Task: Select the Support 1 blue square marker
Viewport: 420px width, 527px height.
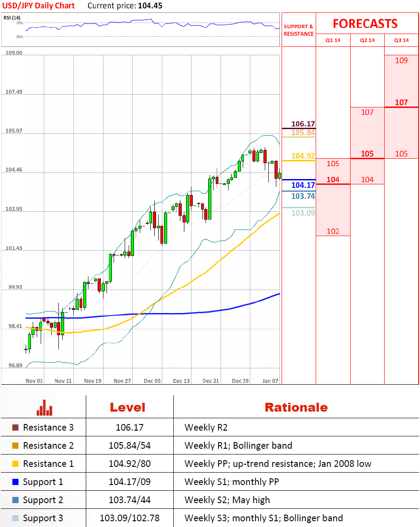Action: click(15, 482)
